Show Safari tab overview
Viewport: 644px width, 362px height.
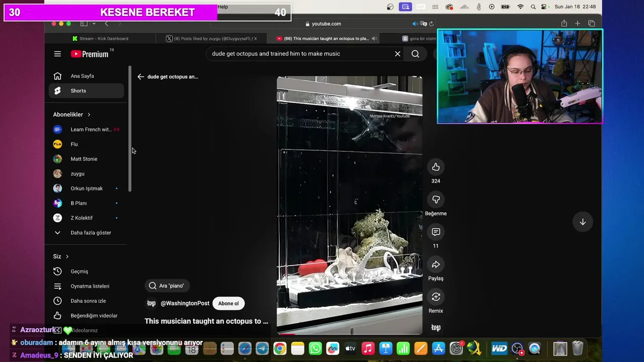tap(592, 23)
